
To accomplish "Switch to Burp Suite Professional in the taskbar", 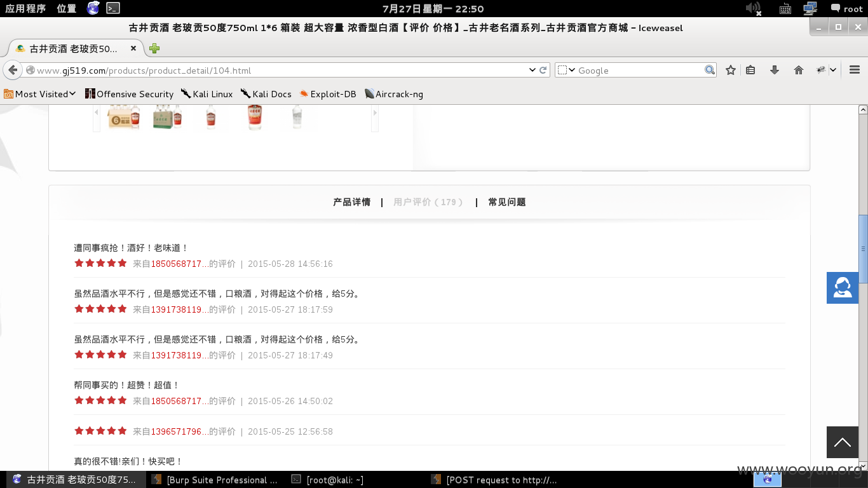I will (x=215, y=480).
